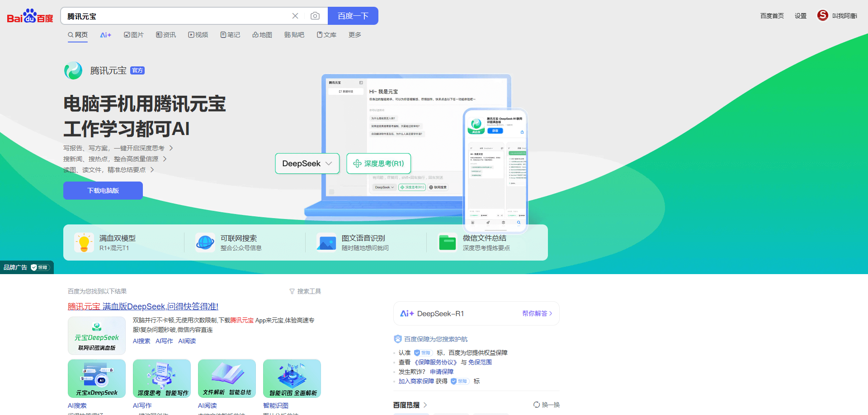Switch to the 图片 search tab

click(134, 35)
